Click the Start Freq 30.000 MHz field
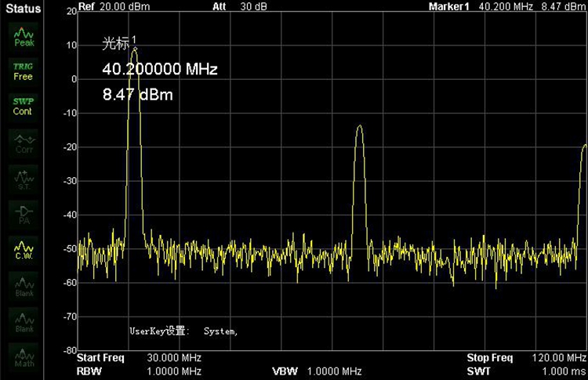The width and height of the screenshot is (588, 380). pos(140,357)
